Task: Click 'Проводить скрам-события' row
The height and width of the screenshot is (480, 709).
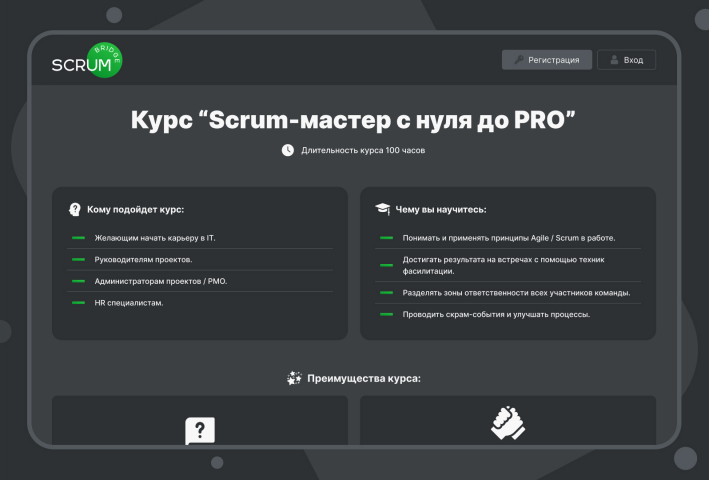Action: point(508,315)
